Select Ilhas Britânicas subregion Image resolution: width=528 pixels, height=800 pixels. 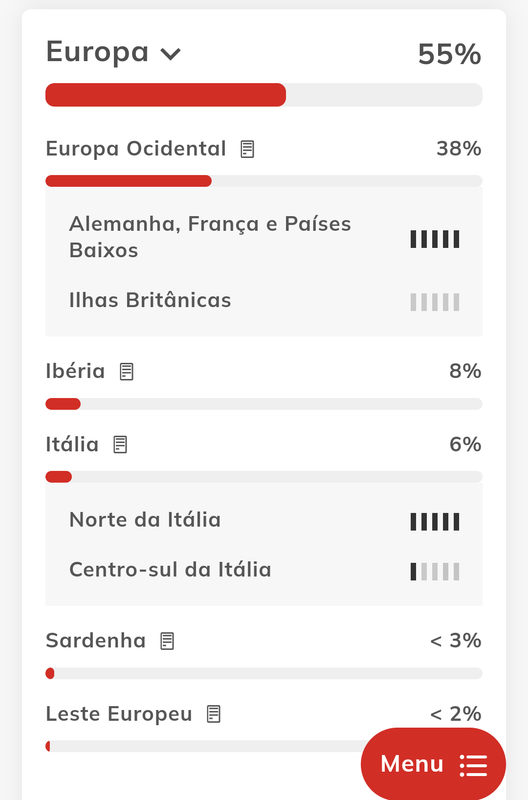[x=150, y=300]
